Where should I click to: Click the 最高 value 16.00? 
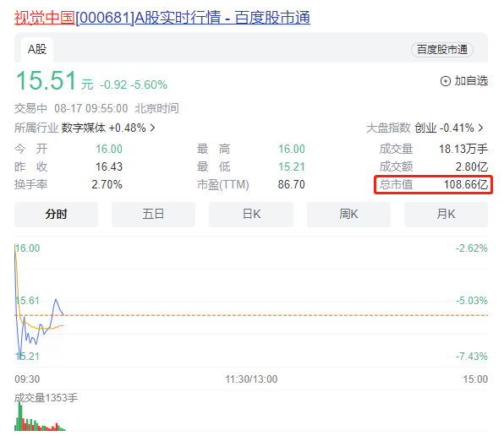292,149
